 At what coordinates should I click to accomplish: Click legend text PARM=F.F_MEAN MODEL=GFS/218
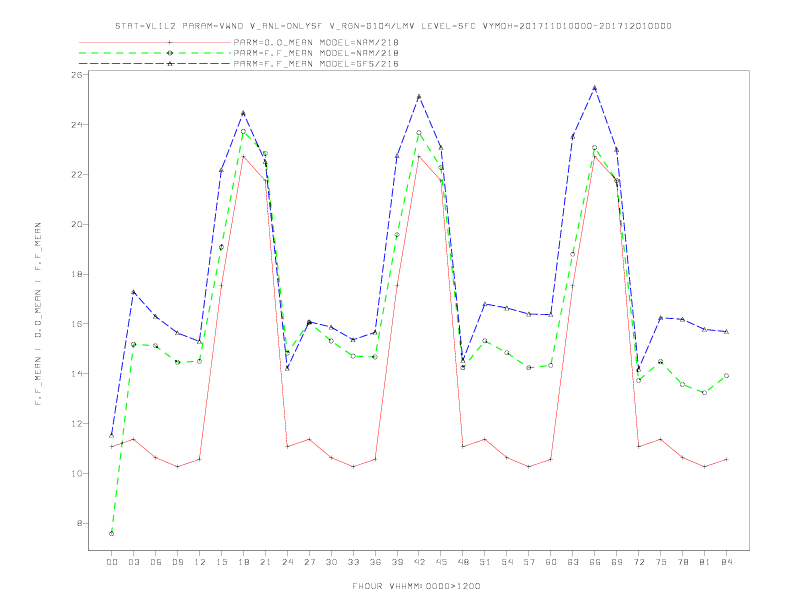(x=316, y=64)
